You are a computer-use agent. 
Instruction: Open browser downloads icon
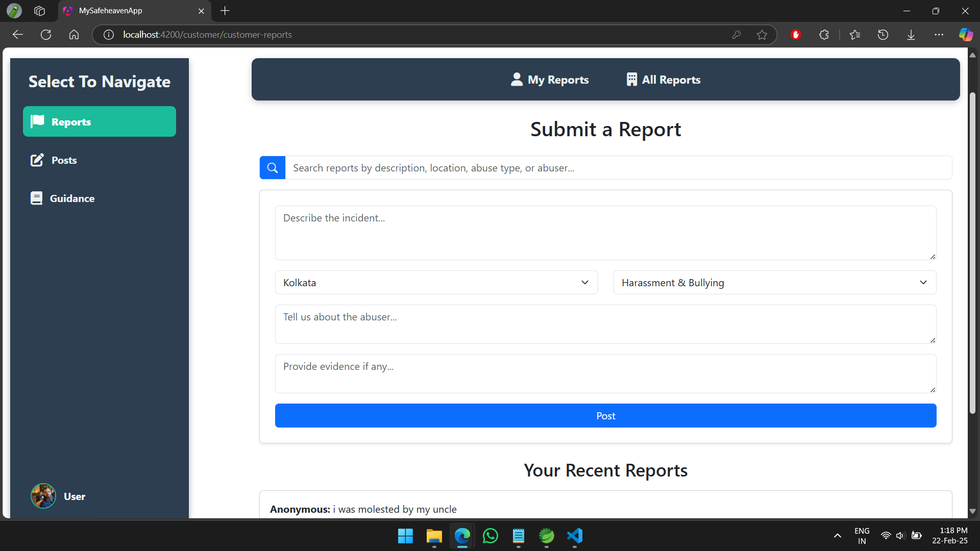point(911,35)
